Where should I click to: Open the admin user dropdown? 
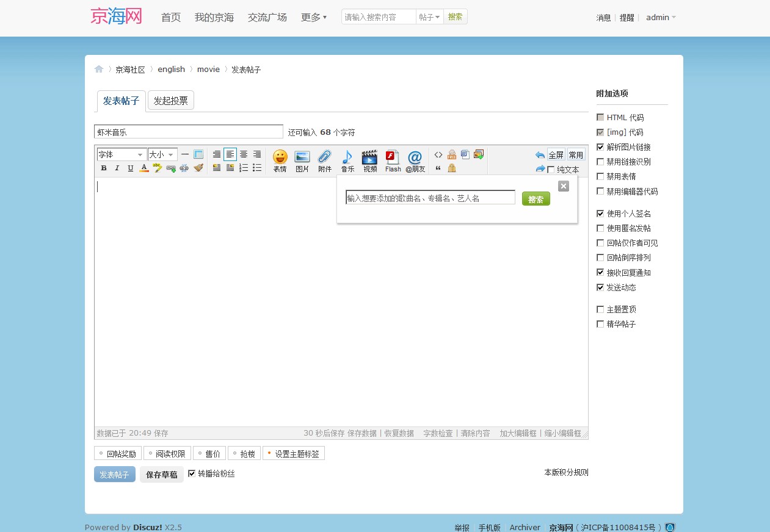[661, 17]
